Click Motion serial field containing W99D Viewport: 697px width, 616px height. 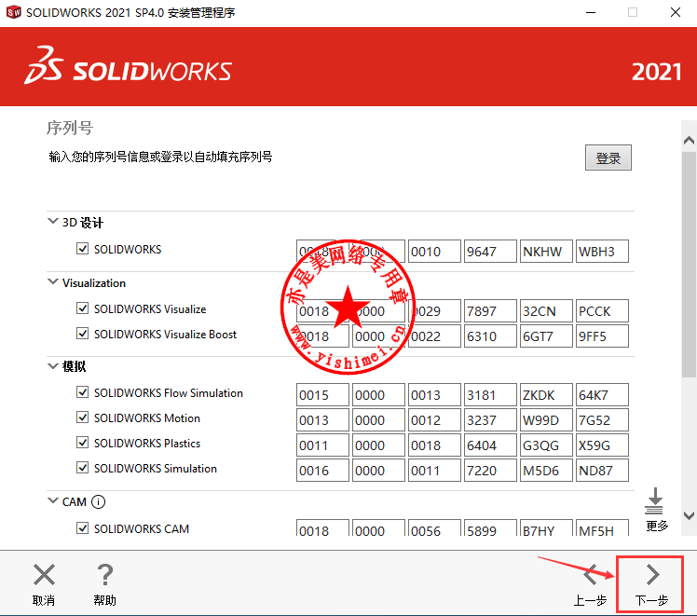click(546, 420)
